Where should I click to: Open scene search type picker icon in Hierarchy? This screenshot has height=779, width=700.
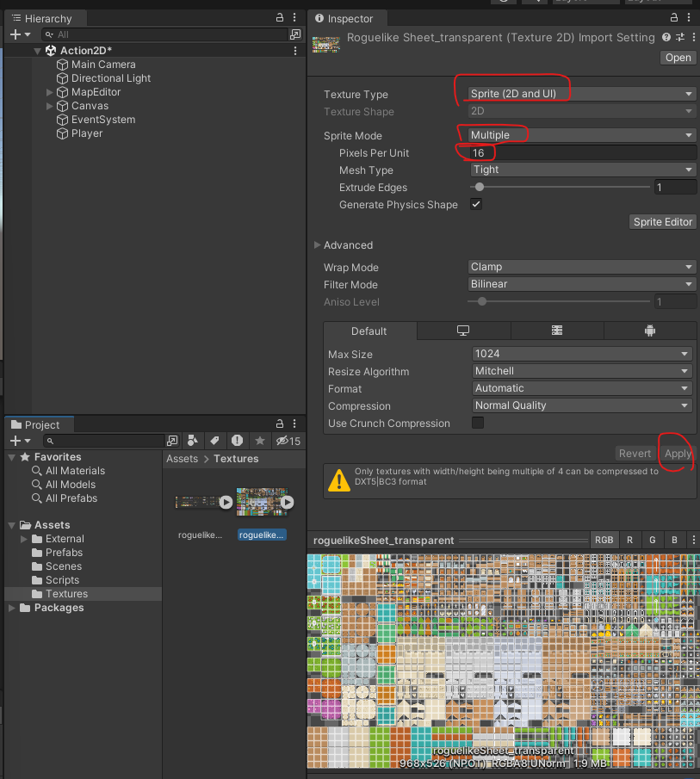click(295, 34)
